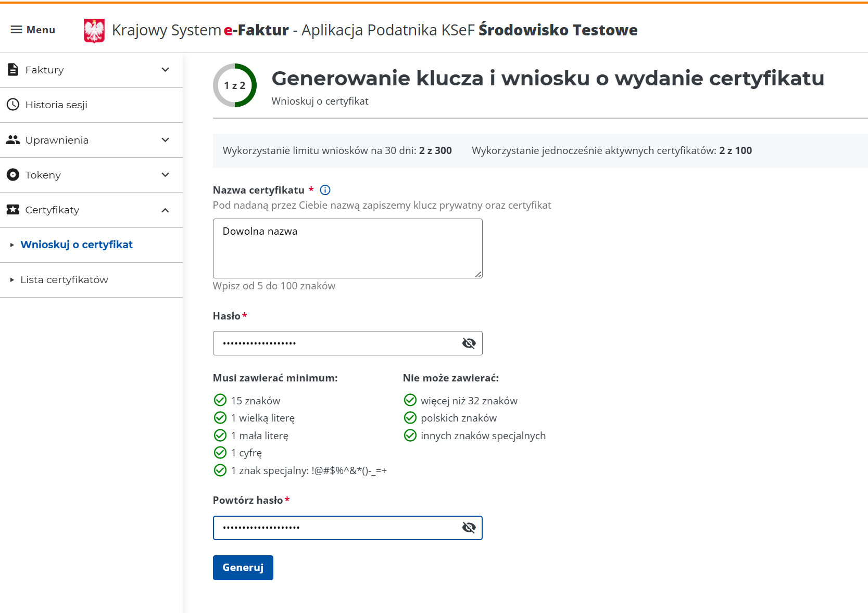Click the Certyfikaty star icon

pos(12,210)
